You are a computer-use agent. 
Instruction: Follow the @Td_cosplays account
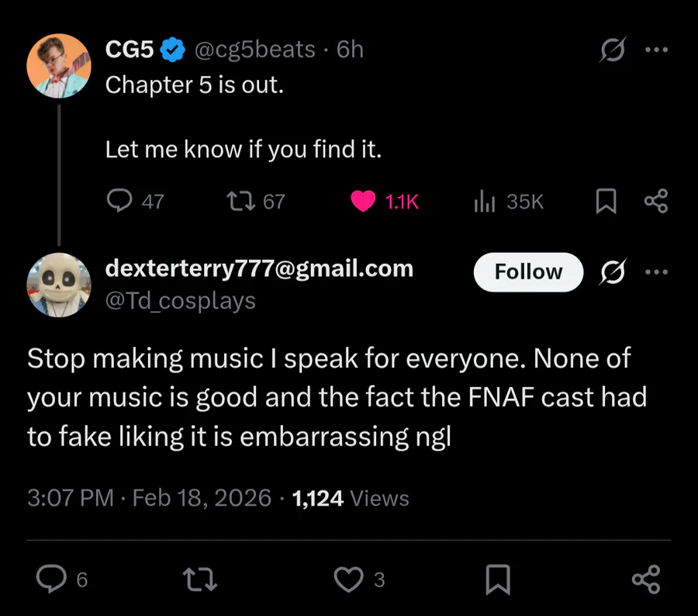click(527, 272)
